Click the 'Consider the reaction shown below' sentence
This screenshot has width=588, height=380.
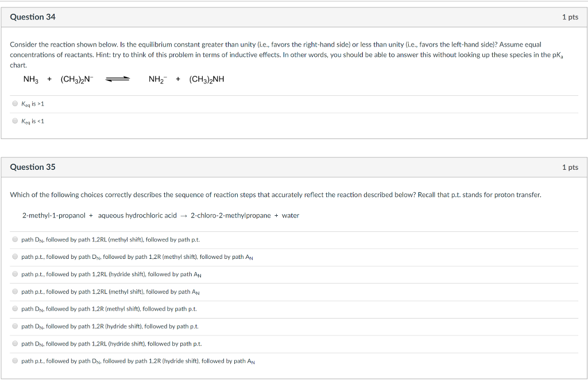[287, 55]
